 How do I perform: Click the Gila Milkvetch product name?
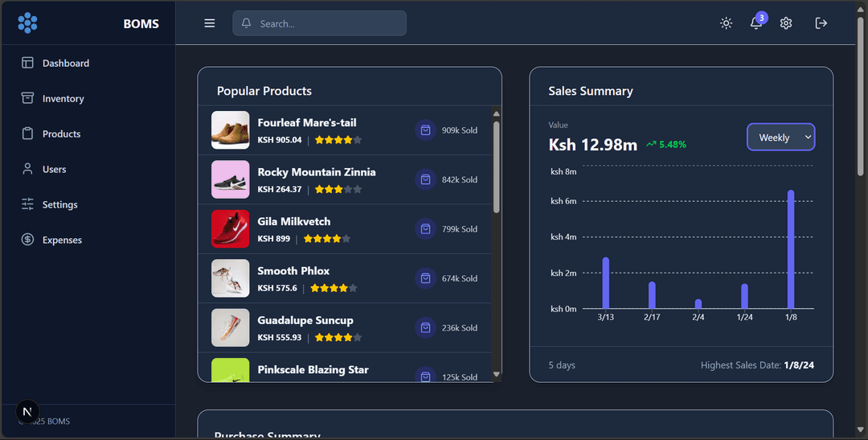(293, 221)
